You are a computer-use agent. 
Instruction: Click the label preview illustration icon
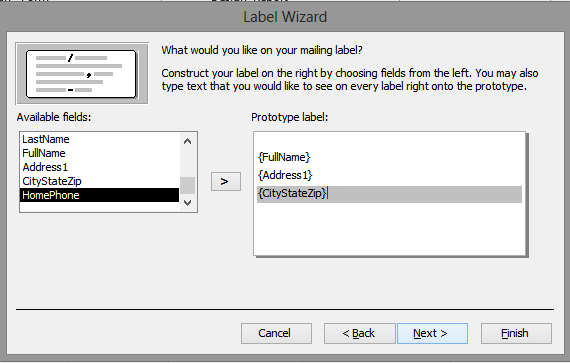pyautogui.click(x=82, y=74)
